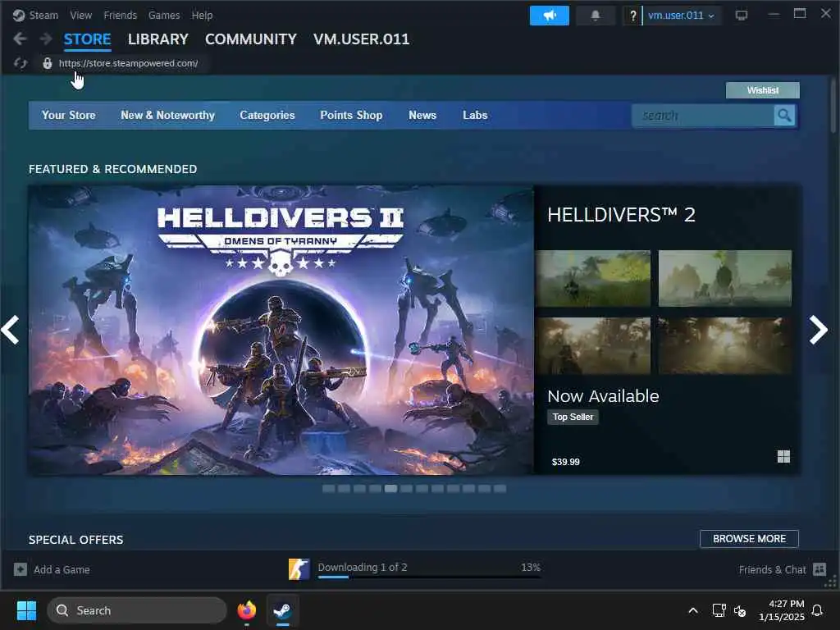Viewport: 840px width, 630px height.
Task: Switch to the LIBRARY tab
Action: 158,39
